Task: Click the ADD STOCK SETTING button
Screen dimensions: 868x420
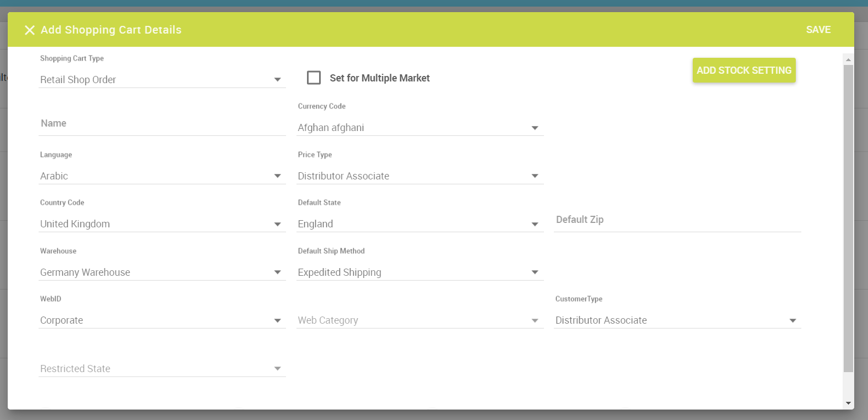Action: (743, 70)
